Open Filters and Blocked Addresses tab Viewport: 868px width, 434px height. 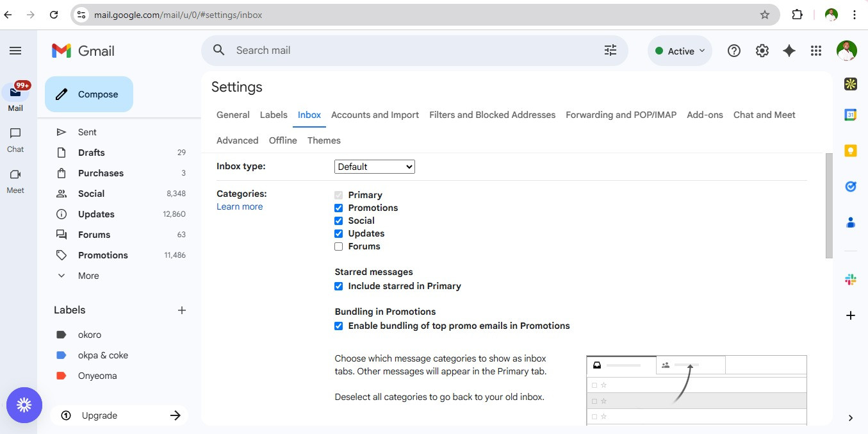coord(492,115)
